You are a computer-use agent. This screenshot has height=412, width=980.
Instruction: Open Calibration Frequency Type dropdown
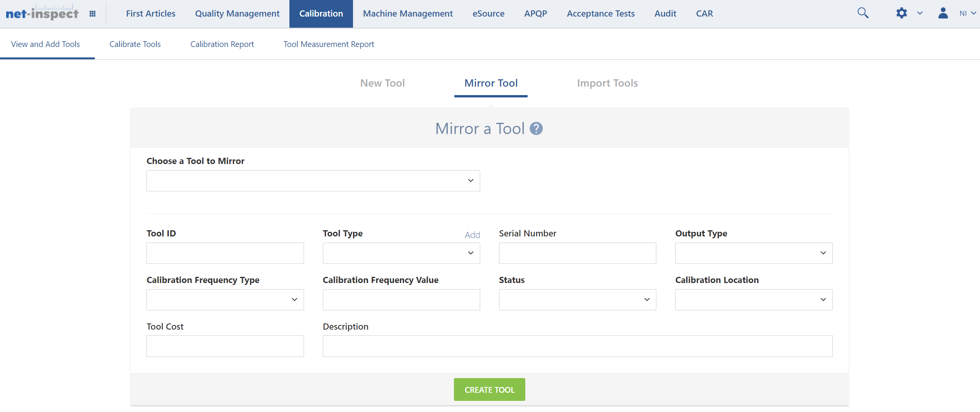click(x=225, y=300)
